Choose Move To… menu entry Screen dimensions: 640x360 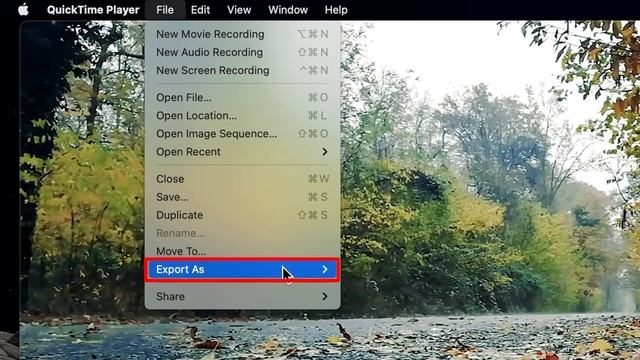[242, 251]
